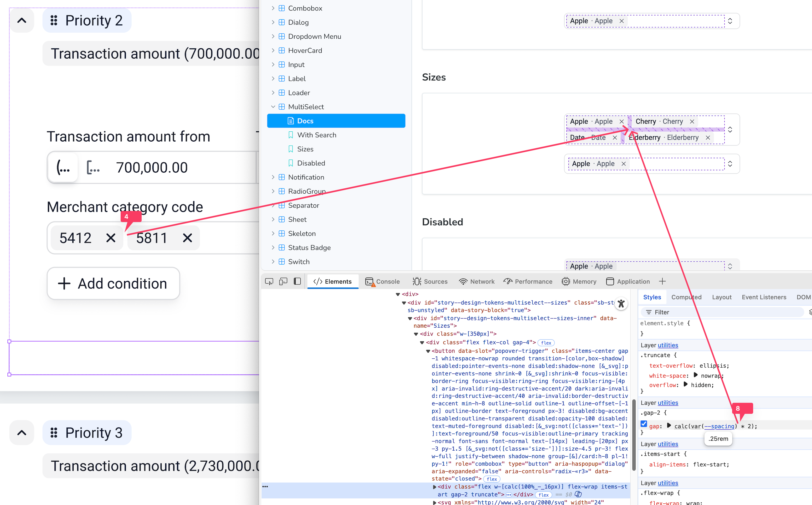Viewport: 812px width, 505px height.
Task: Uncheck the gap property checkbox
Action: 644,424
